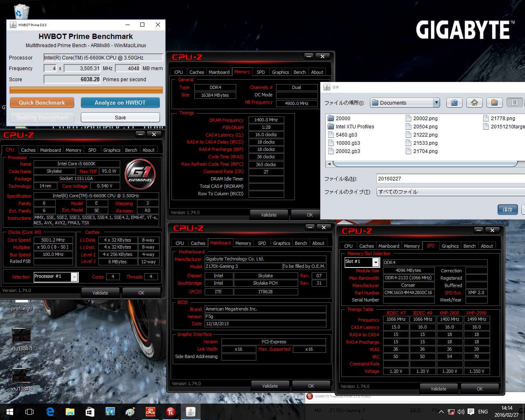Go up one folder level in save dialog
525x420 pixels.
point(454,103)
